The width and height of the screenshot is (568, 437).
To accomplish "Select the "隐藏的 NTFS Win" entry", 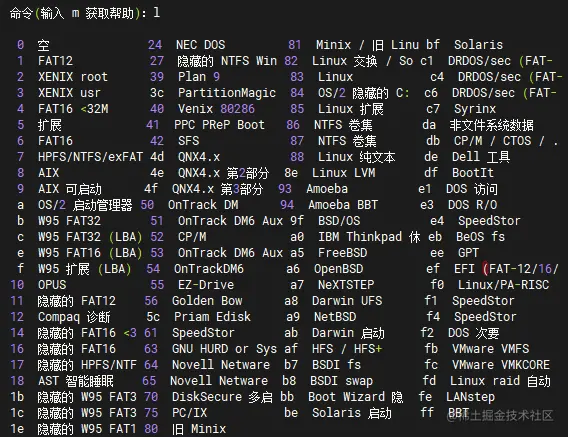I will tap(227, 61).
